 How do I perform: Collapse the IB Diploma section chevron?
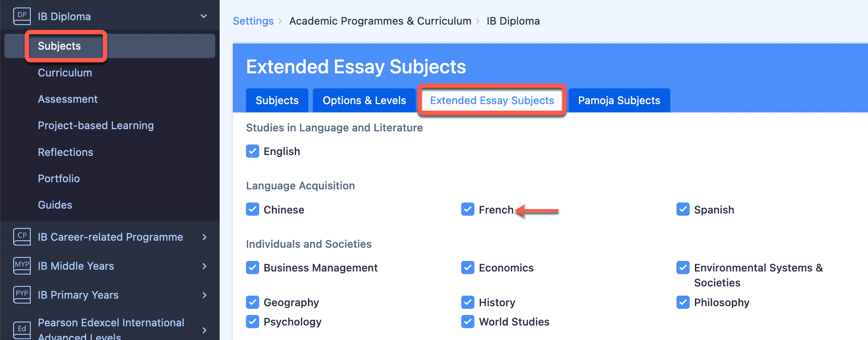[x=204, y=16]
